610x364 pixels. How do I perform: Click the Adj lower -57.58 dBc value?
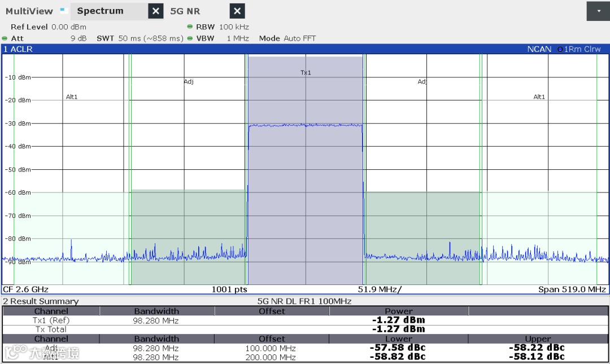pos(398,348)
